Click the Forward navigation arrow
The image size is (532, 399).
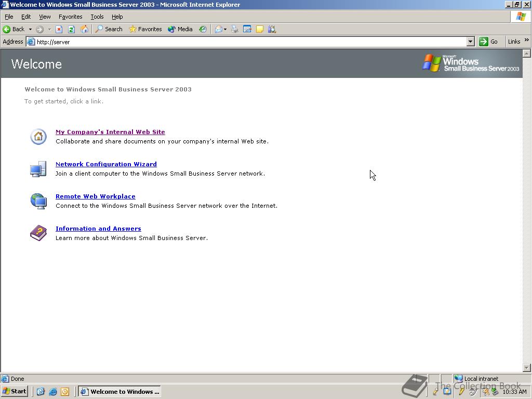(39, 29)
